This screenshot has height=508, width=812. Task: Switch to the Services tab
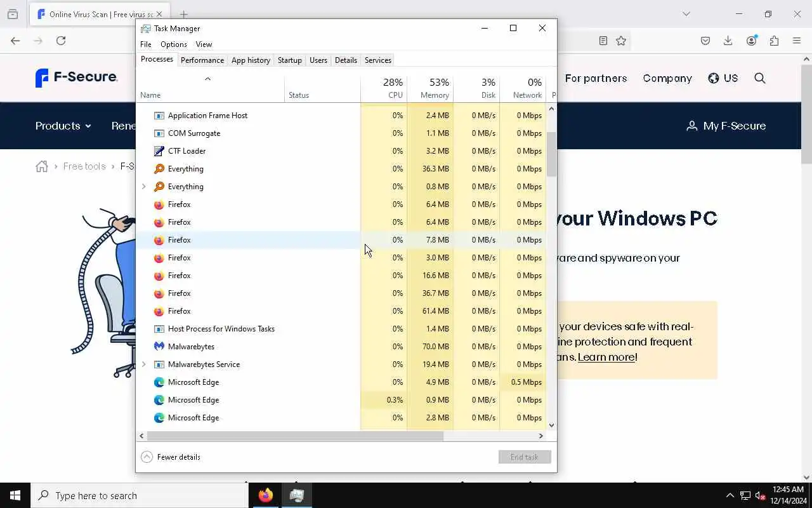pyautogui.click(x=378, y=60)
